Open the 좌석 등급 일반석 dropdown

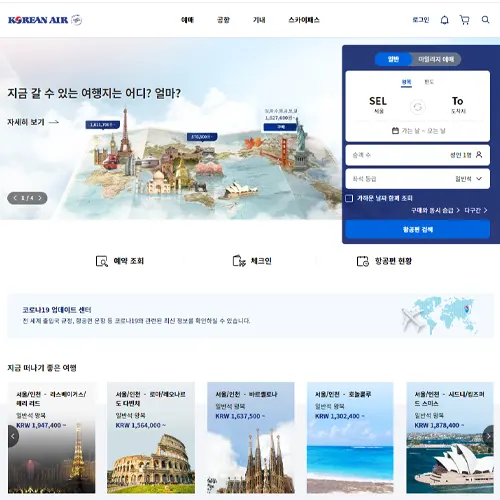point(418,179)
